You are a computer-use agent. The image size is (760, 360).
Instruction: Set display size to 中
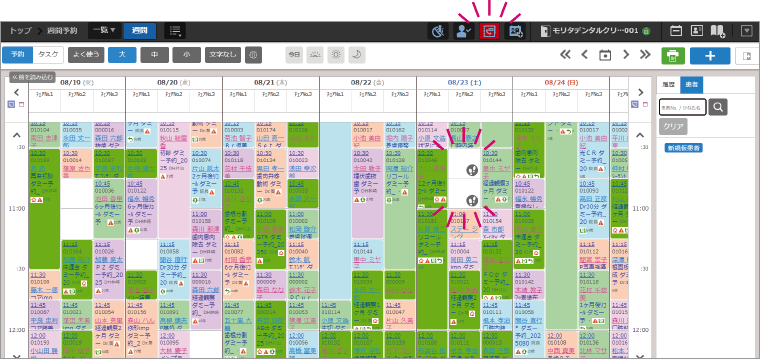coord(155,55)
